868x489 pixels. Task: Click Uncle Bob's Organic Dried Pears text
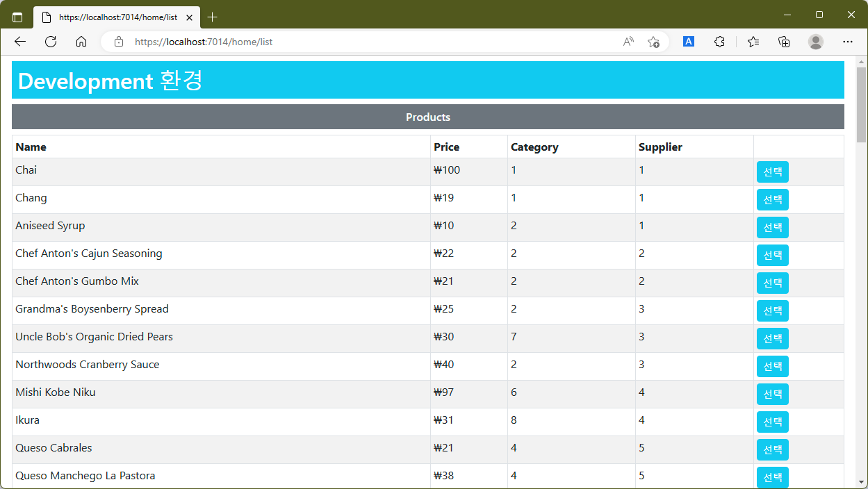94,337
